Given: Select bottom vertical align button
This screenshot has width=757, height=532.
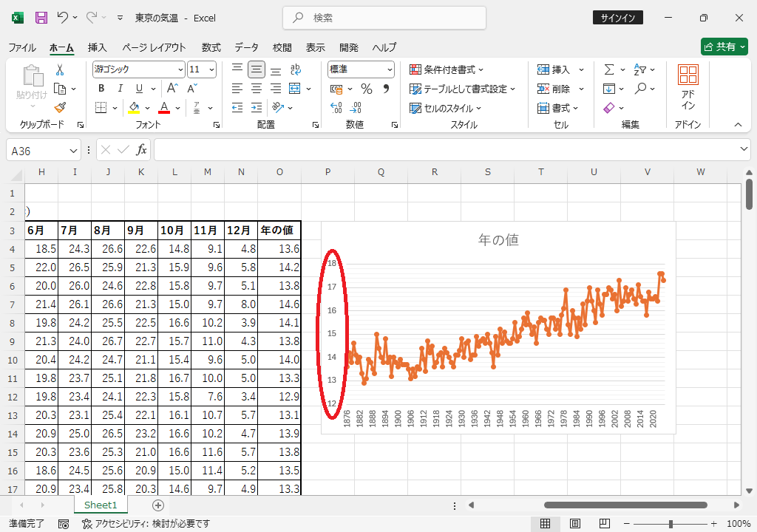Looking at the screenshot, I should pos(276,70).
